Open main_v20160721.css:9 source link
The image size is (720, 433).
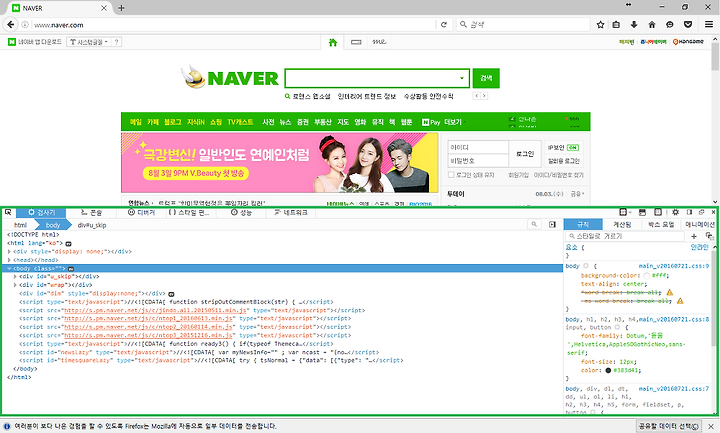tap(674, 266)
